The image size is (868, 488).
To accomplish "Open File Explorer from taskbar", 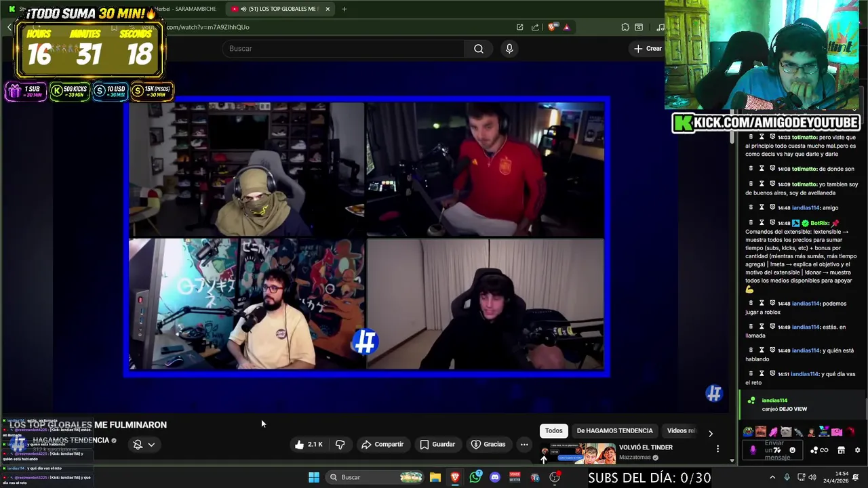I will (435, 477).
